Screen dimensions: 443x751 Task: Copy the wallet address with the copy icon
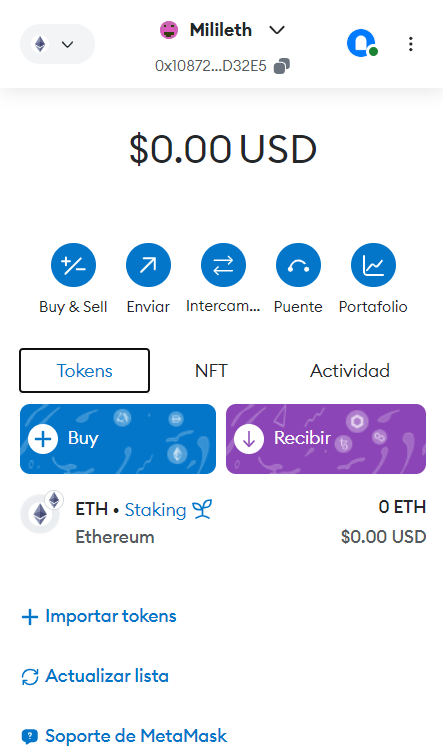click(x=282, y=66)
